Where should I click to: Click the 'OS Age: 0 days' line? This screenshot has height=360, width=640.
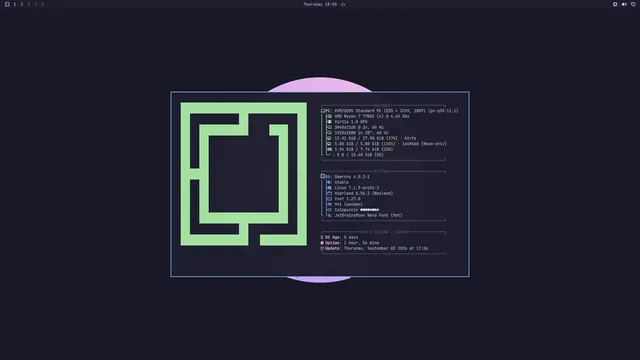click(339, 237)
